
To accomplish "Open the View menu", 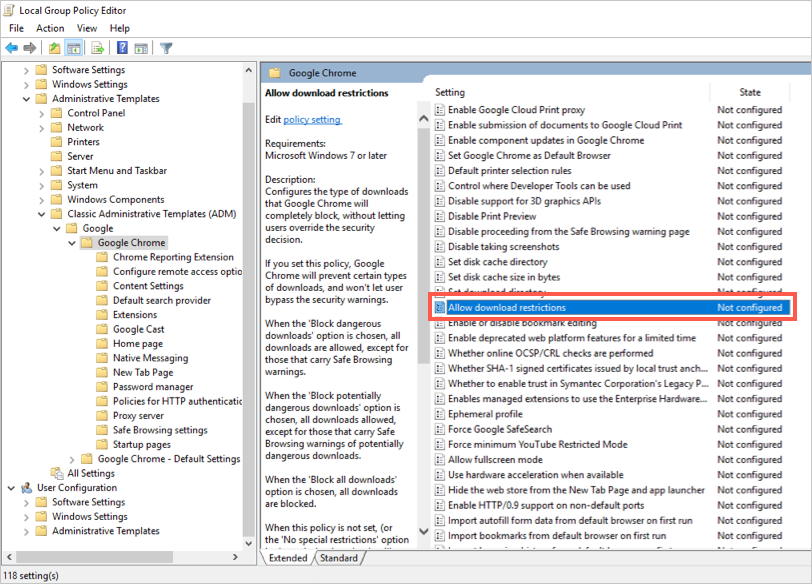I will point(87,28).
